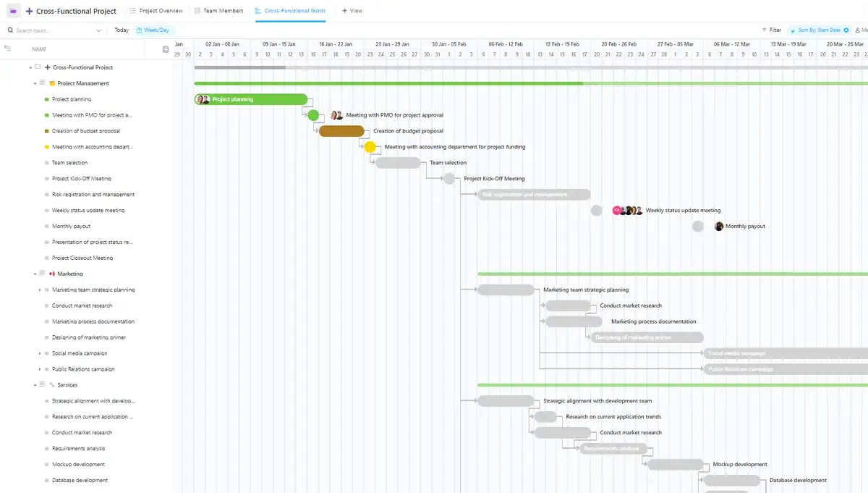Image resolution: width=868 pixels, height=493 pixels.
Task: Click the green Project planning bar
Action: point(251,99)
